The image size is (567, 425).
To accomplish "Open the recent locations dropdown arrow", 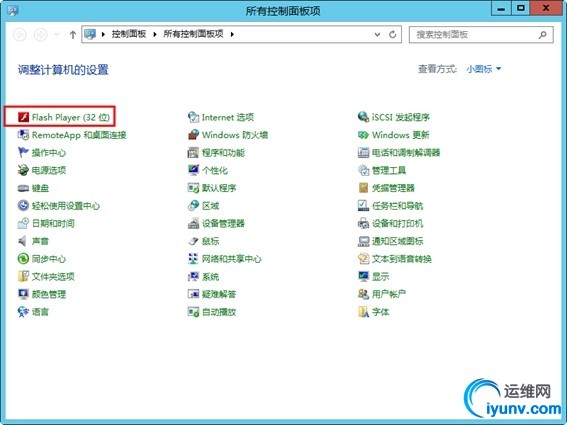I will [x=57, y=35].
